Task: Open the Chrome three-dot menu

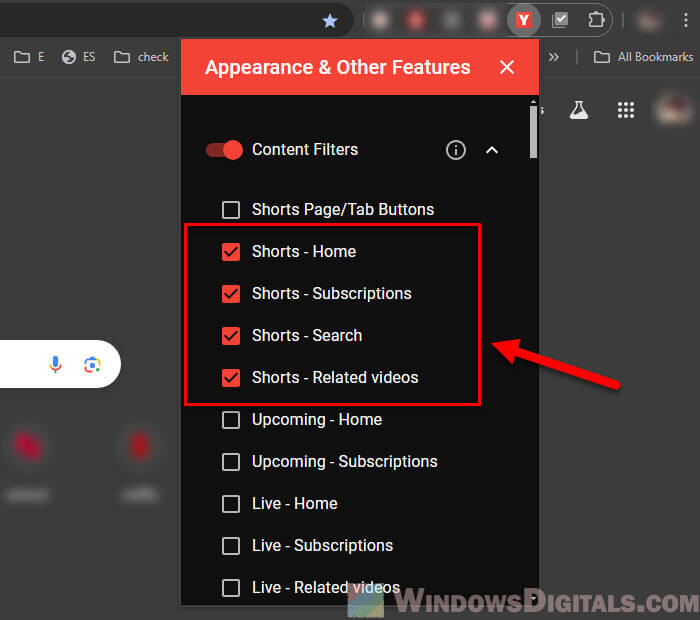Action: pyautogui.click(x=686, y=21)
